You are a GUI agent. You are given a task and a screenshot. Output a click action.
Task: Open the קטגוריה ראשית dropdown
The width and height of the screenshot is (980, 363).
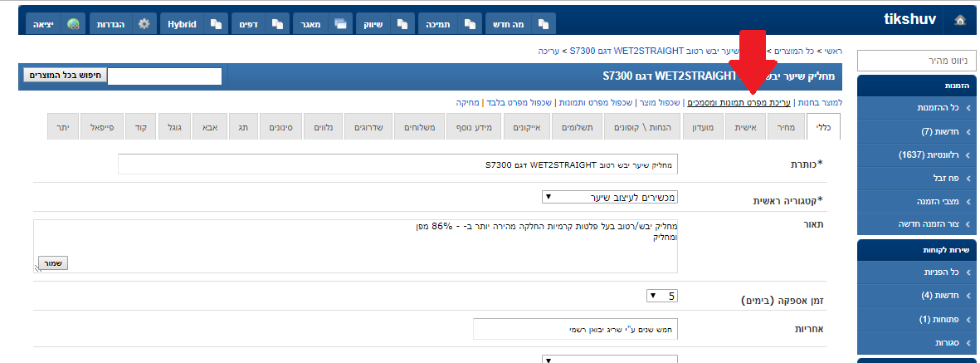(609, 198)
